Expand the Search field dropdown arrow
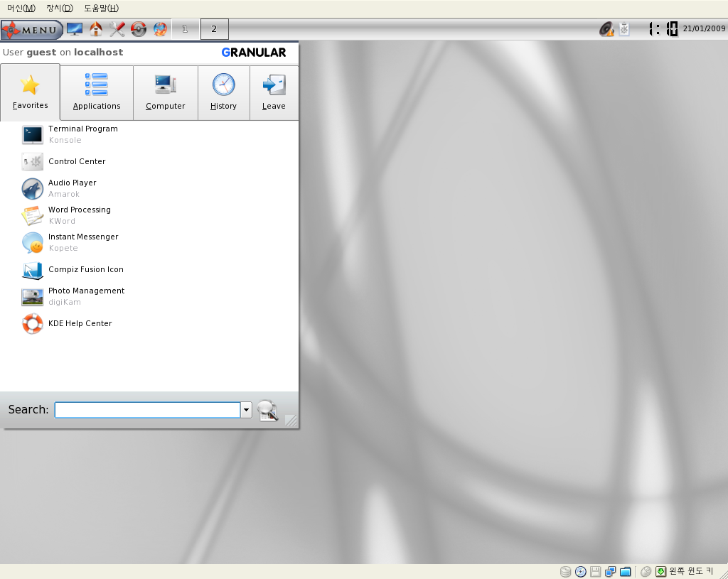Screen dimensions: 728x579 (246, 410)
